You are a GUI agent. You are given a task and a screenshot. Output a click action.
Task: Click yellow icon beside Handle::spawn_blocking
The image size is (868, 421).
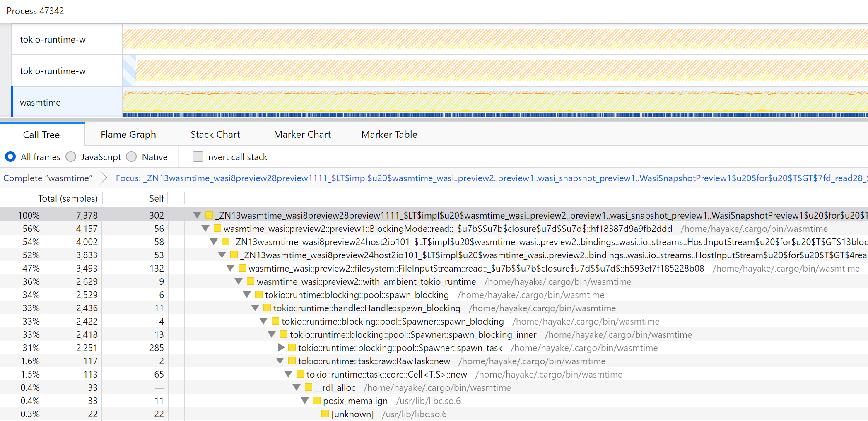pos(267,308)
